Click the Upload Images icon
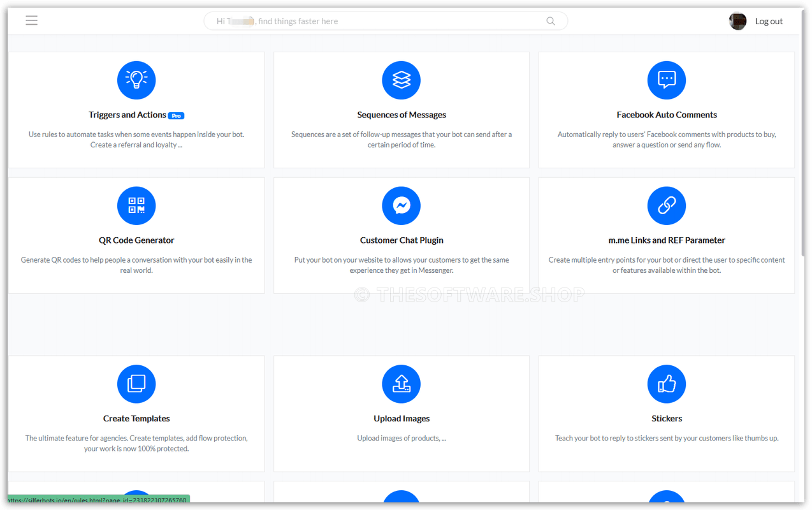 [401, 384]
